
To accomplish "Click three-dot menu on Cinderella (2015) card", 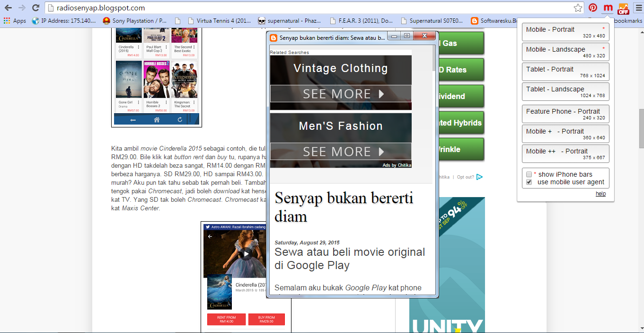I will click(139, 47).
